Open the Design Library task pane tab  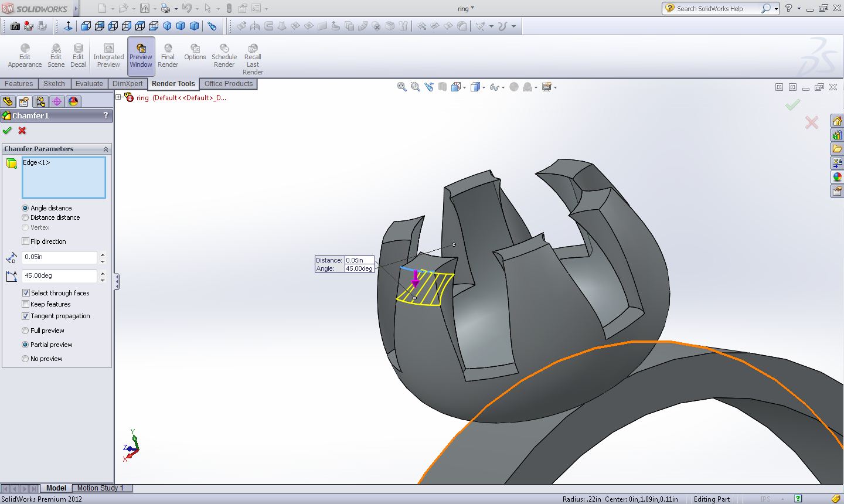click(x=837, y=135)
